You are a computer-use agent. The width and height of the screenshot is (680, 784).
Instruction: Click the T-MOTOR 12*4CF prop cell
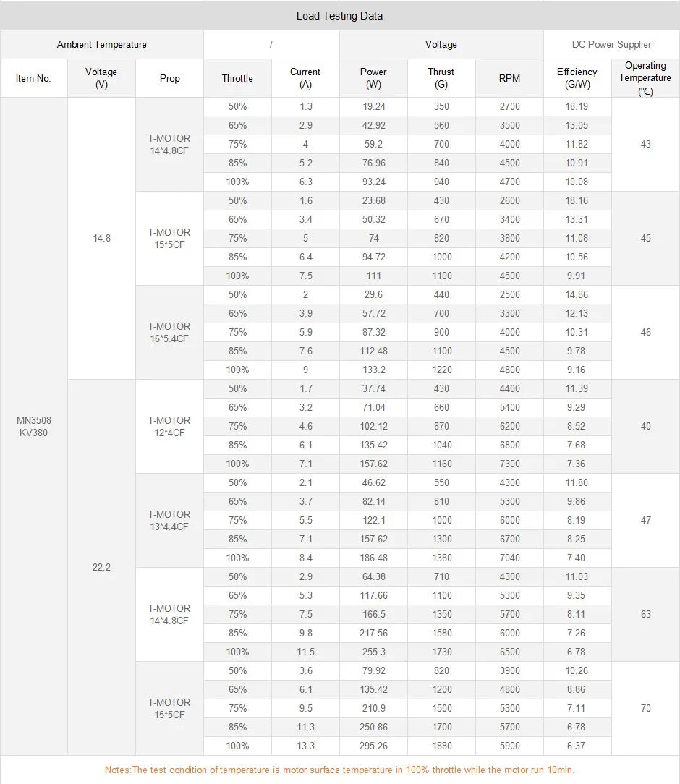click(169, 427)
